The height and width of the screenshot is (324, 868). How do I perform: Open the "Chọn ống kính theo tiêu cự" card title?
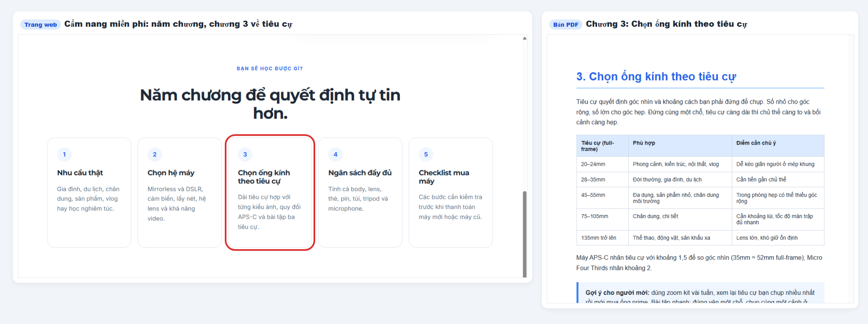(264, 177)
